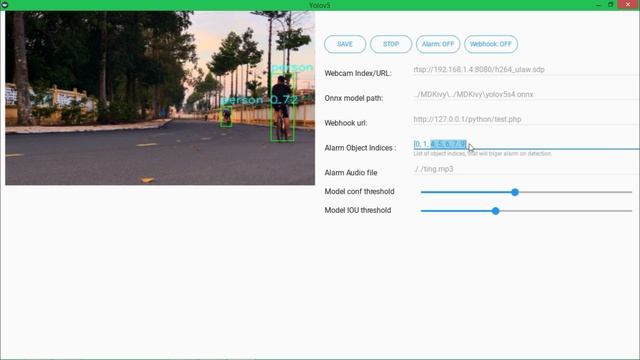Click the 'Alarm Audio file' label
Viewport: 640px width, 360px height.
[x=351, y=173]
